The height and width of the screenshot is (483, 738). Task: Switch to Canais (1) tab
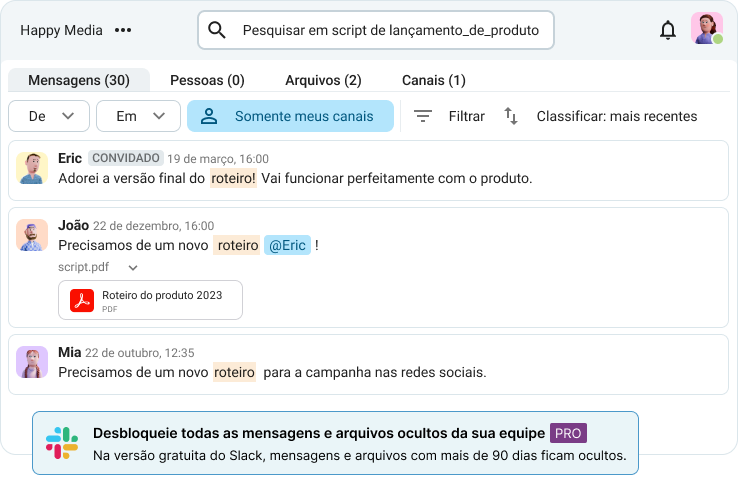[x=433, y=80]
